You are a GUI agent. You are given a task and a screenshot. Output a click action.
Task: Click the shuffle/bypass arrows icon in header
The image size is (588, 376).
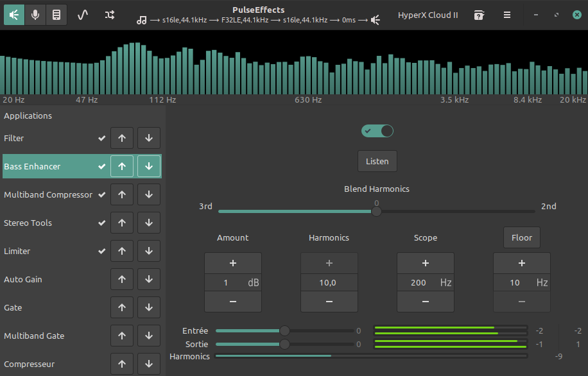click(x=110, y=15)
